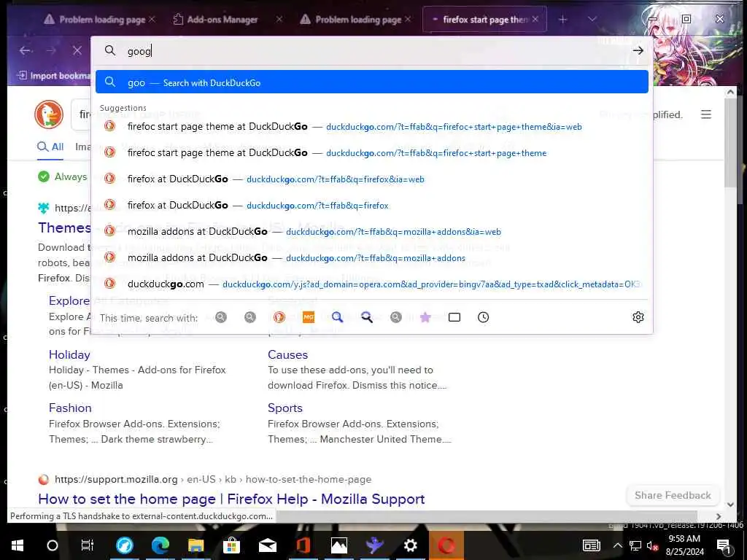Pick the firefoc start page theme &ia=web suggestion
The image size is (747, 560).
[371, 127]
